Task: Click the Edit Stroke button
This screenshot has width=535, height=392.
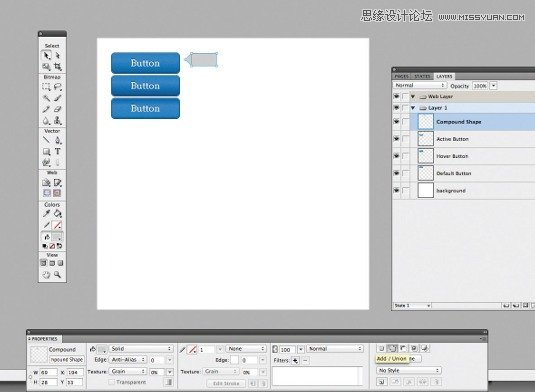Action: pyautogui.click(x=226, y=383)
